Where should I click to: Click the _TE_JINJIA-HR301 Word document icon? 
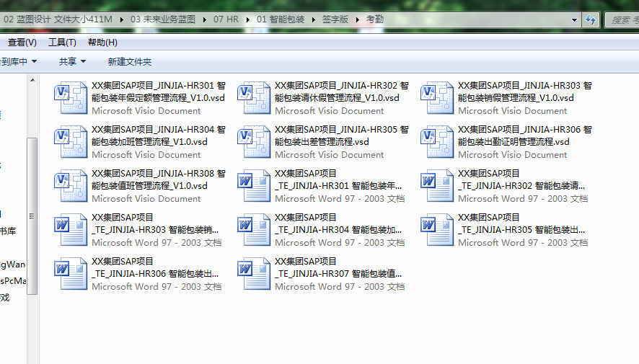click(x=255, y=186)
